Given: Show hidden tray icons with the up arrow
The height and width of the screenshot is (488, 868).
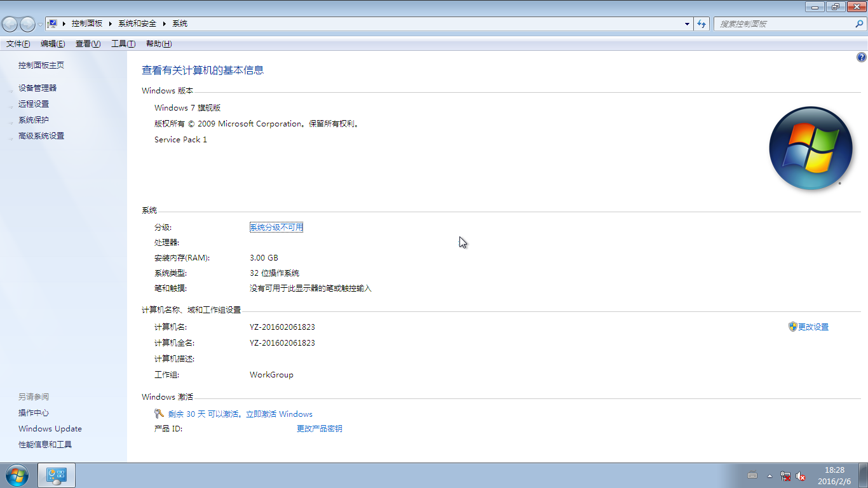Looking at the screenshot, I should coord(770,476).
